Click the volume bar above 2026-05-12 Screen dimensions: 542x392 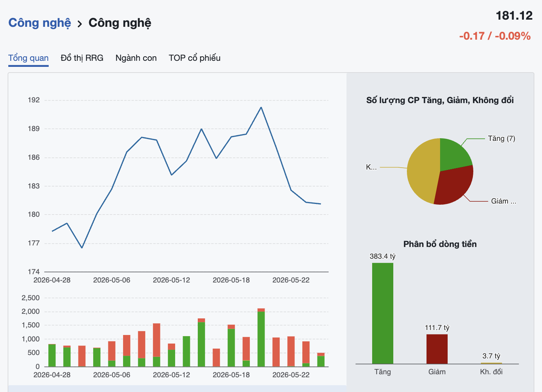(x=171, y=355)
